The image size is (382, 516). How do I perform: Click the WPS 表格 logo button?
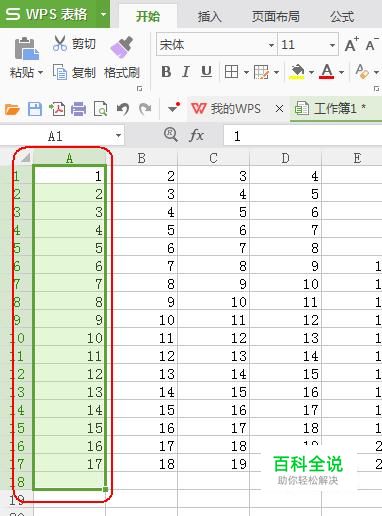[x=48, y=14]
